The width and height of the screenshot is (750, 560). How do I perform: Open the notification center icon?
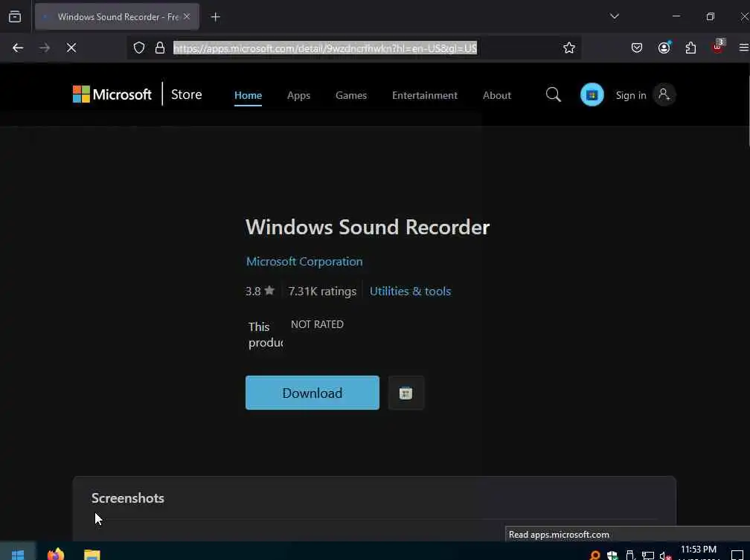pos(737,555)
